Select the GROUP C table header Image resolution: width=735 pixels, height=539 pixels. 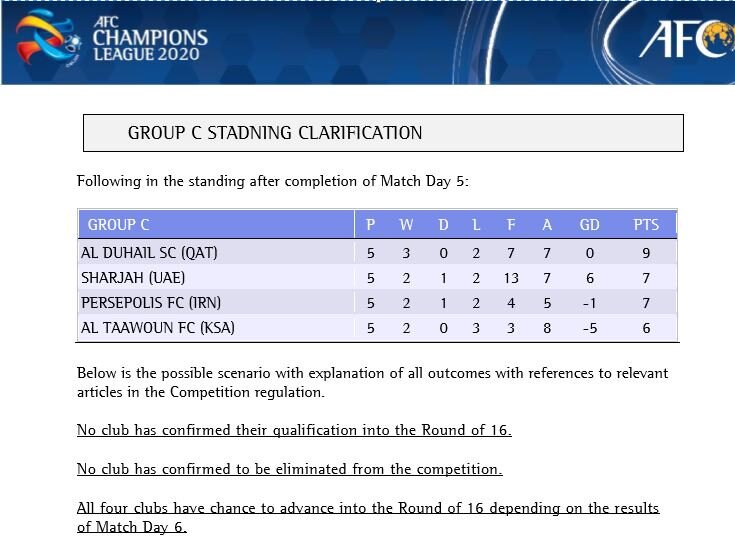tap(119, 225)
